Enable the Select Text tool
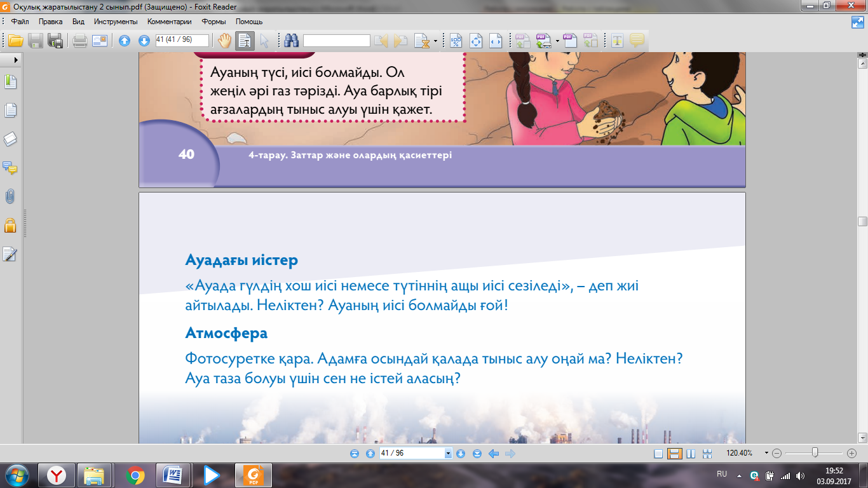The height and width of the screenshot is (488, 868). pyautogui.click(x=245, y=41)
